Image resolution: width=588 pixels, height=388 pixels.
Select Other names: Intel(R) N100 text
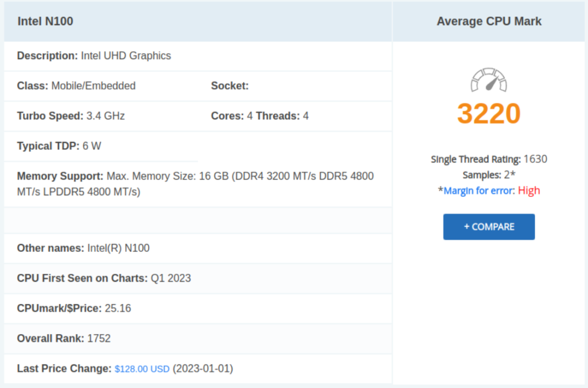83,248
